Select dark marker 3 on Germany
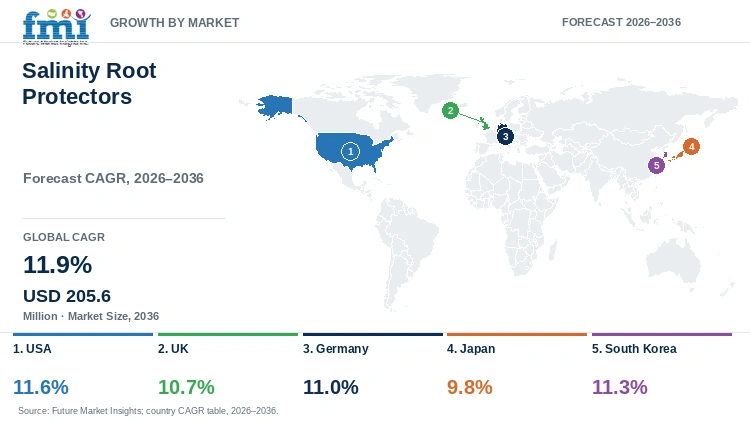 point(505,136)
